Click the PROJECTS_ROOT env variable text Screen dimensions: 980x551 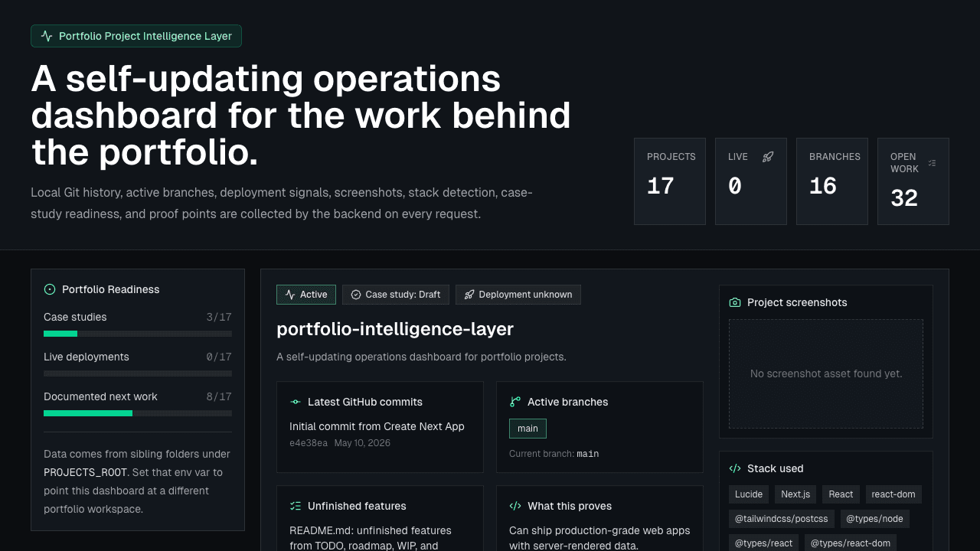click(x=85, y=473)
